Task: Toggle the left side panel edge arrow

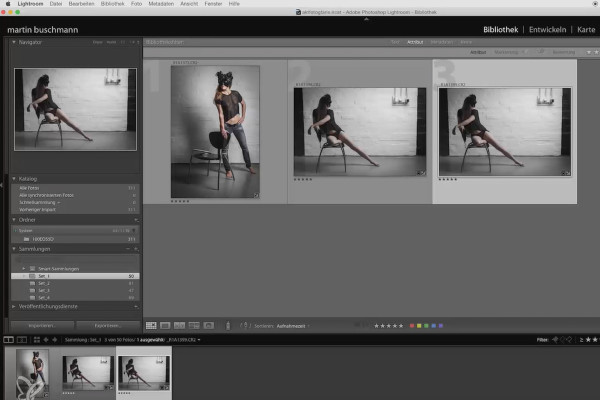Action: click(x=2, y=185)
